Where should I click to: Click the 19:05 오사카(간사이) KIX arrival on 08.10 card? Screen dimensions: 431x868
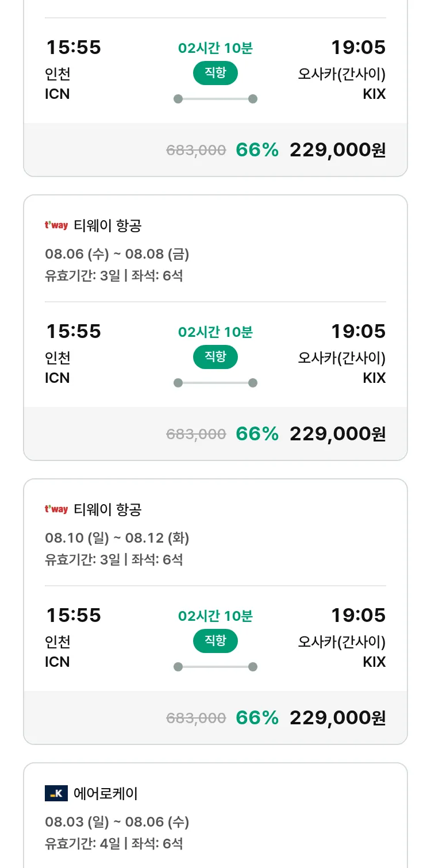click(342, 637)
